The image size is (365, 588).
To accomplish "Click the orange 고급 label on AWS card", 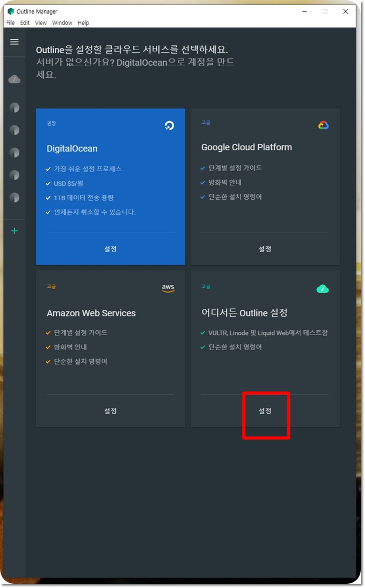I will point(51,286).
